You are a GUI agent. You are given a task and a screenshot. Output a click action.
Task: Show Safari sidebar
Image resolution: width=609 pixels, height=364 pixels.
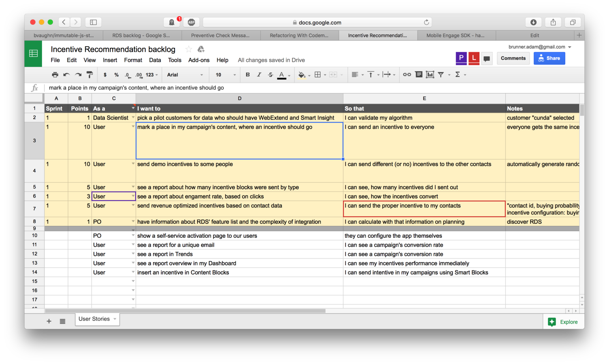tap(93, 22)
